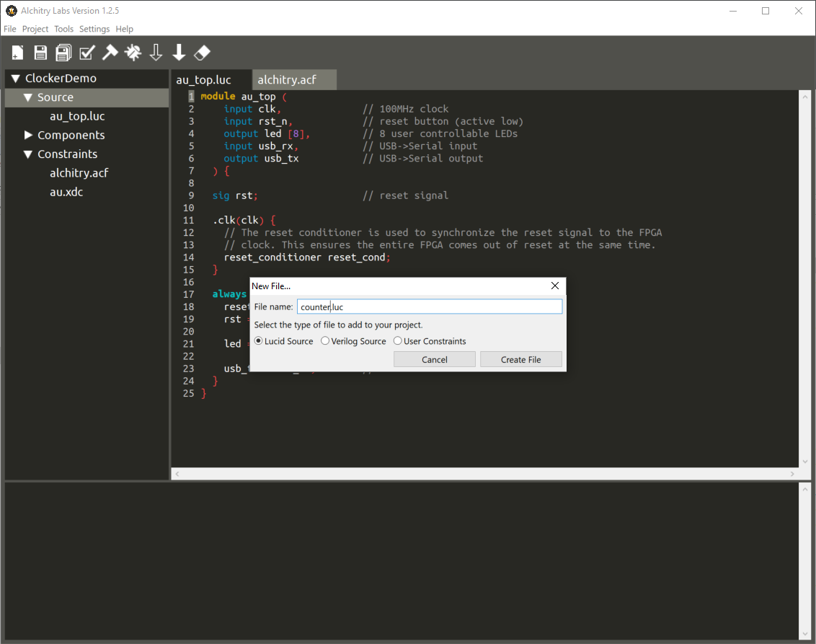816x644 pixels.
Task: Minimize the Alchitry Labs window
Action: 732,11
